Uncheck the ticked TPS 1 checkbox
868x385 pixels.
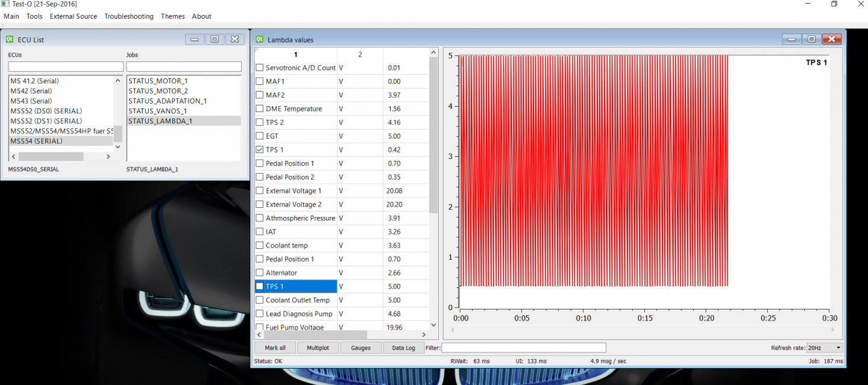click(x=260, y=149)
